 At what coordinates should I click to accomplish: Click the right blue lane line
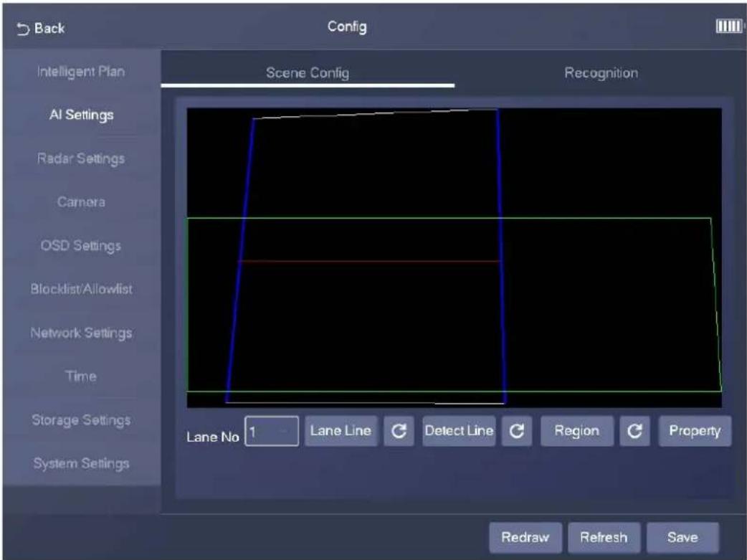point(500,257)
